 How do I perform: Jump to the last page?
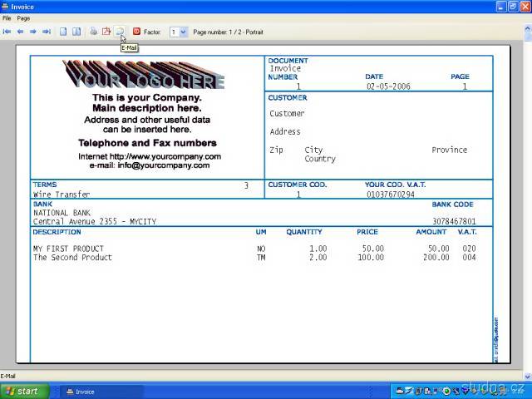[47, 32]
